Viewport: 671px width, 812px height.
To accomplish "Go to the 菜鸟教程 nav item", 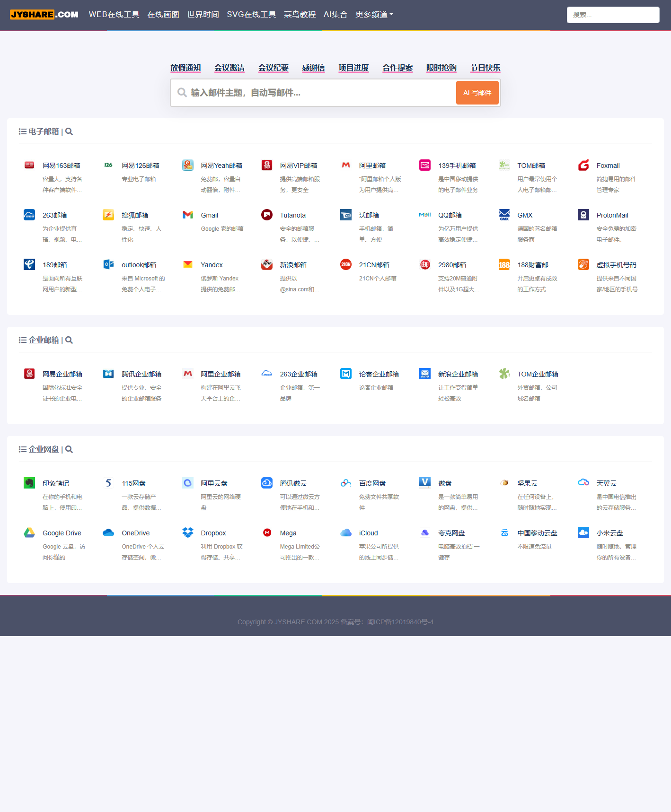I will coord(300,15).
